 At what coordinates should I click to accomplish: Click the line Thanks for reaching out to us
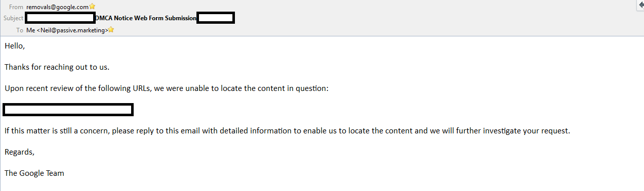(57, 67)
